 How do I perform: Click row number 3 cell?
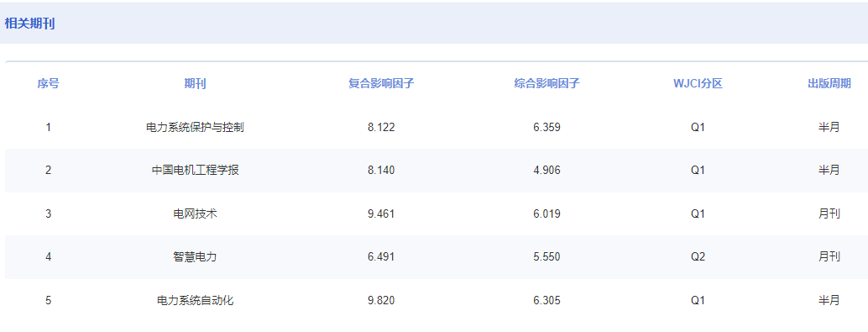48,214
